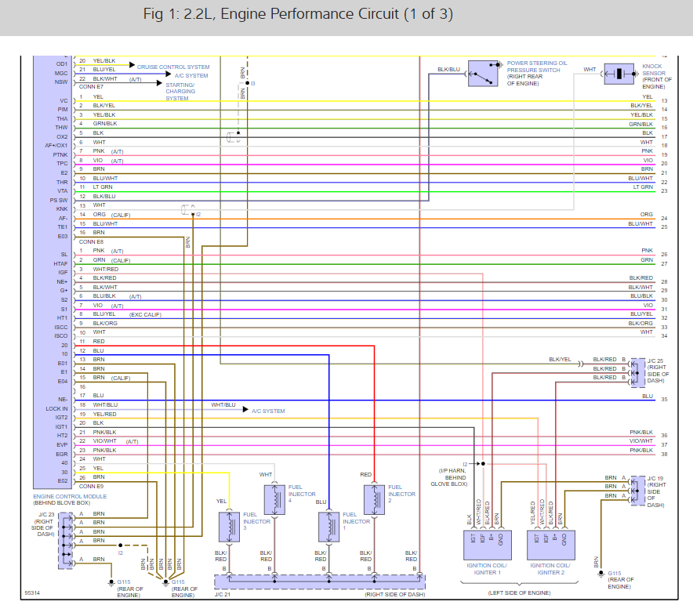Image resolution: width=693 pixels, height=616 pixels.
Task: Click page reference number 38 beside PNK/BLK wire
Action: [x=664, y=455]
